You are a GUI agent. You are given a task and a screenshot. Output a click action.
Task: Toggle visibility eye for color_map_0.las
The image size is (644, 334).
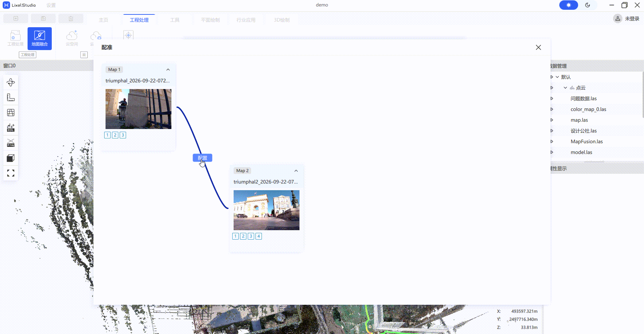coord(552,109)
